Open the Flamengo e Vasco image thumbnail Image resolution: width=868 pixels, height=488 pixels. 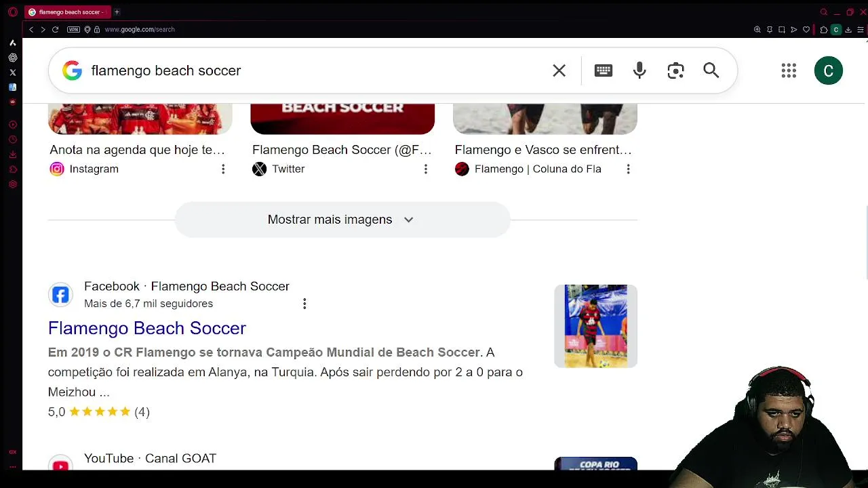coord(545,119)
